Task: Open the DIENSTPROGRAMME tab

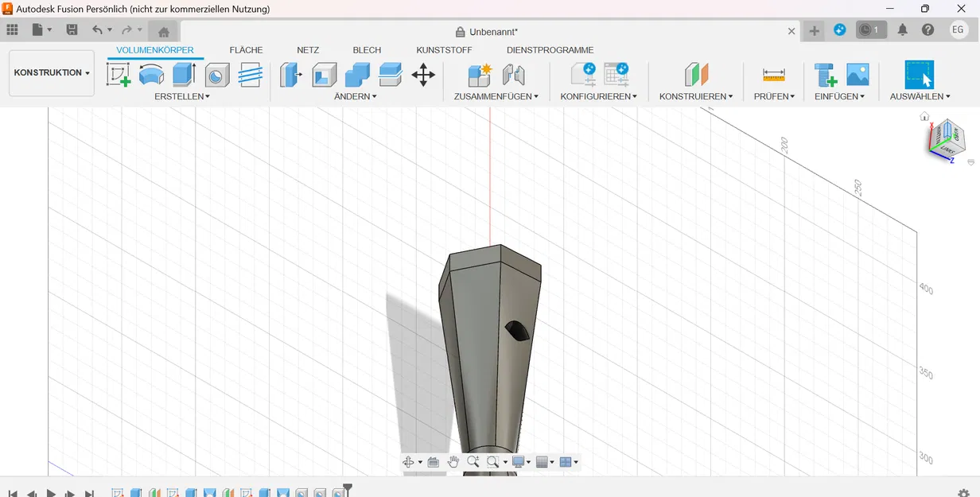Action: coord(550,50)
